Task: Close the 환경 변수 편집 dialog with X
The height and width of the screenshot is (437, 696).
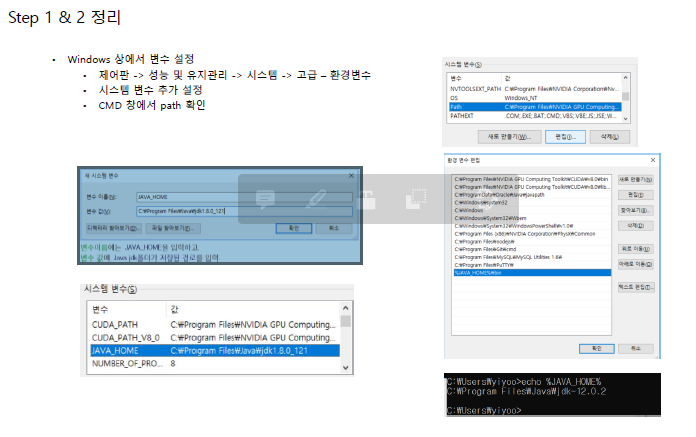Action: click(652, 160)
